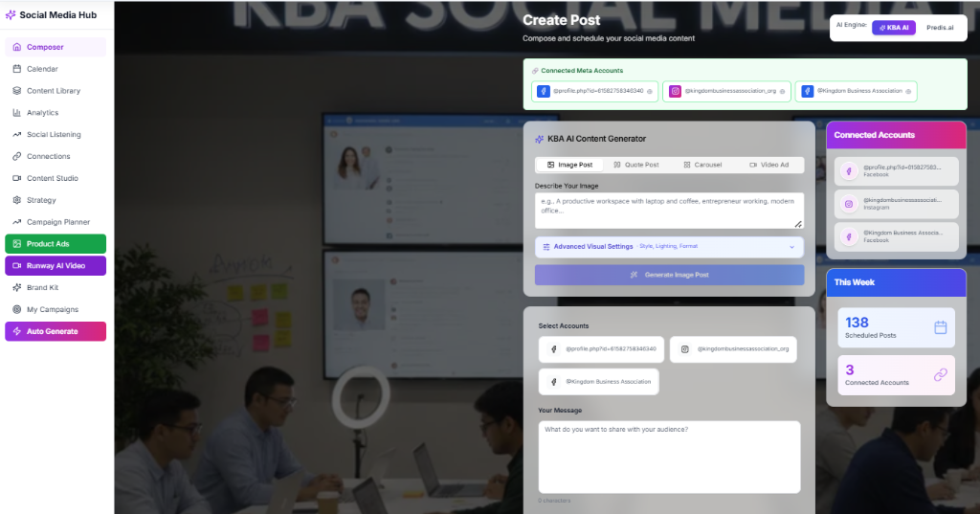980x514 pixels.
Task: Click the My Campaigns target icon
Action: (17, 309)
